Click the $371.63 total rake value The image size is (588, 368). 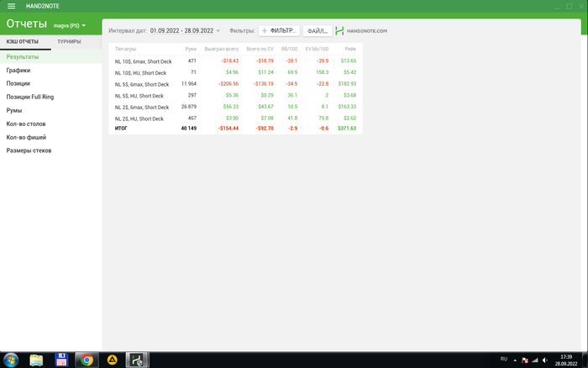(x=347, y=129)
